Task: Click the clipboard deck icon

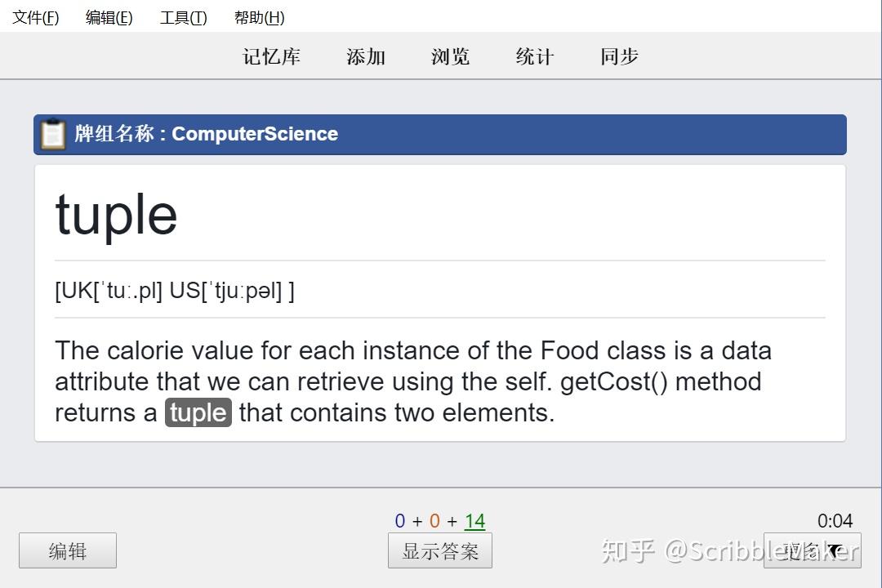Action: pos(53,134)
